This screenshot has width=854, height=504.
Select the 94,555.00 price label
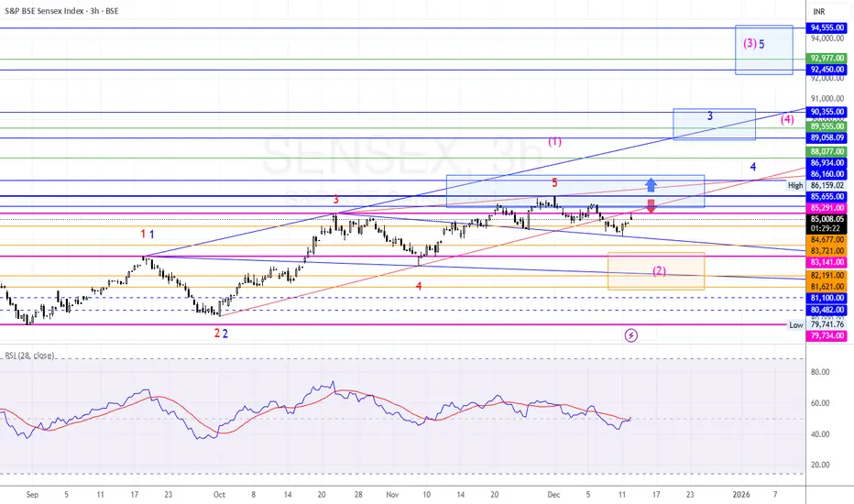pos(827,27)
